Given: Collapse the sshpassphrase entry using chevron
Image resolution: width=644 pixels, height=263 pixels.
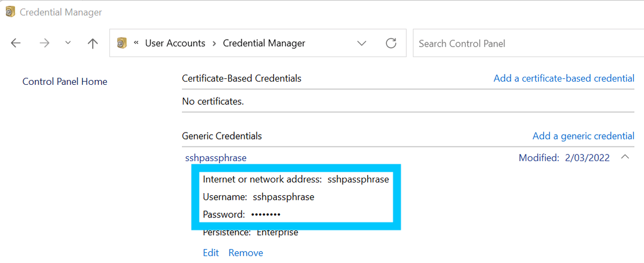Looking at the screenshot, I should pyautogui.click(x=625, y=157).
